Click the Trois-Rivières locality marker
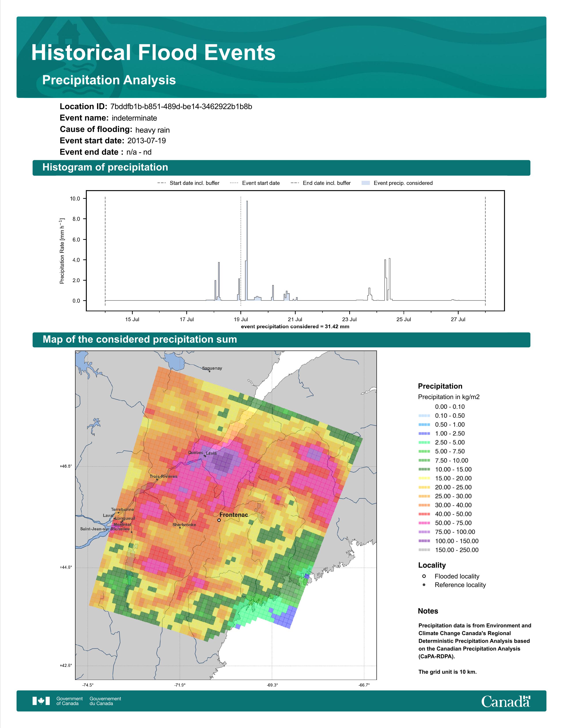This screenshot has height=728, width=563. tap(157, 480)
